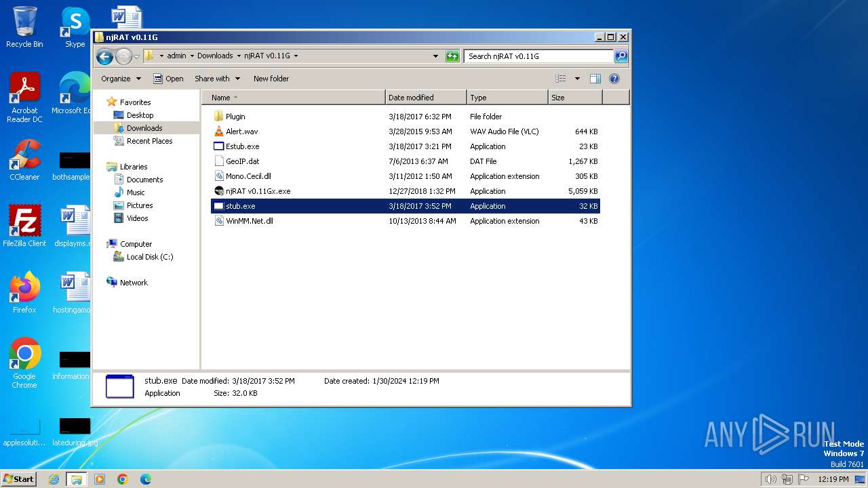Click the search magnifier icon

pyautogui.click(x=620, y=56)
